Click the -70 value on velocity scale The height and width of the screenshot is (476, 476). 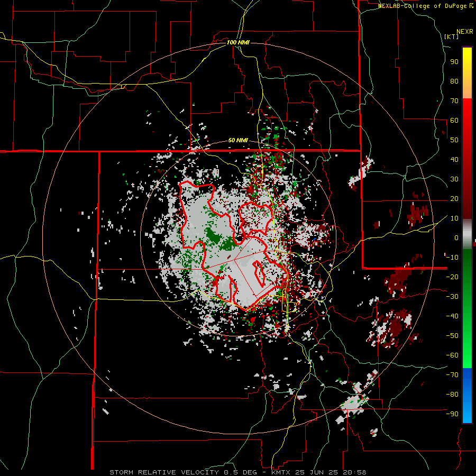(x=452, y=375)
